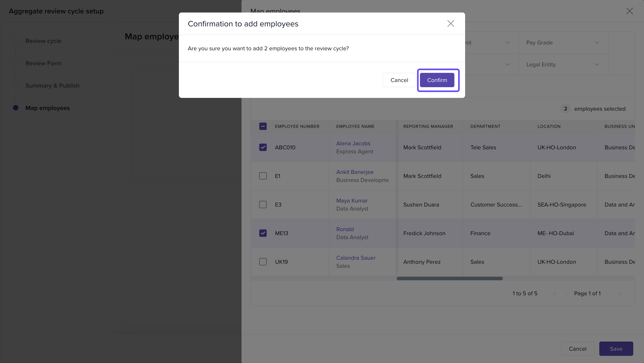Go to the last page arrow icon
Viewport: 644px width, 363px height.
point(620,293)
